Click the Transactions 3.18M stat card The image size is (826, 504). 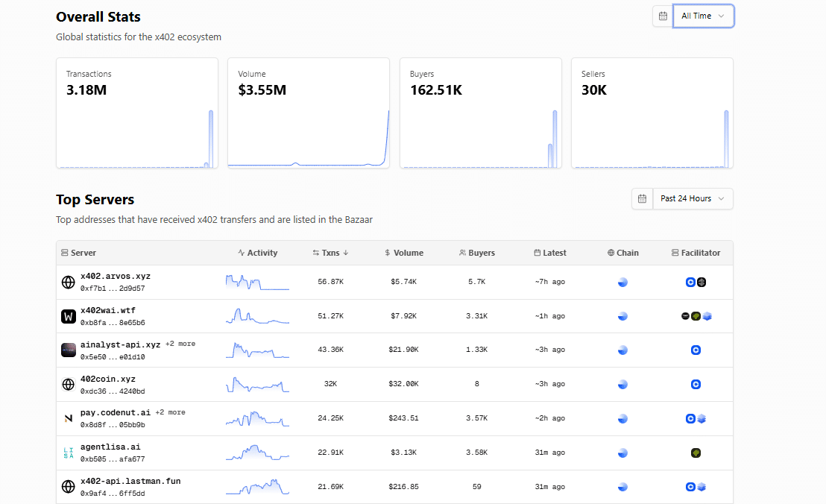click(137, 113)
